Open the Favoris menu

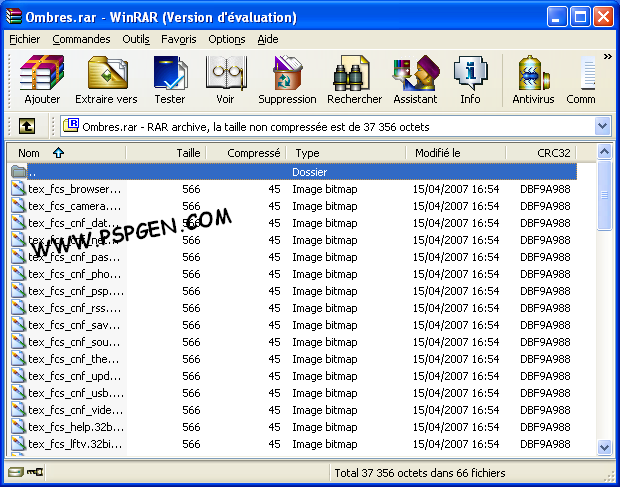pyautogui.click(x=178, y=39)
